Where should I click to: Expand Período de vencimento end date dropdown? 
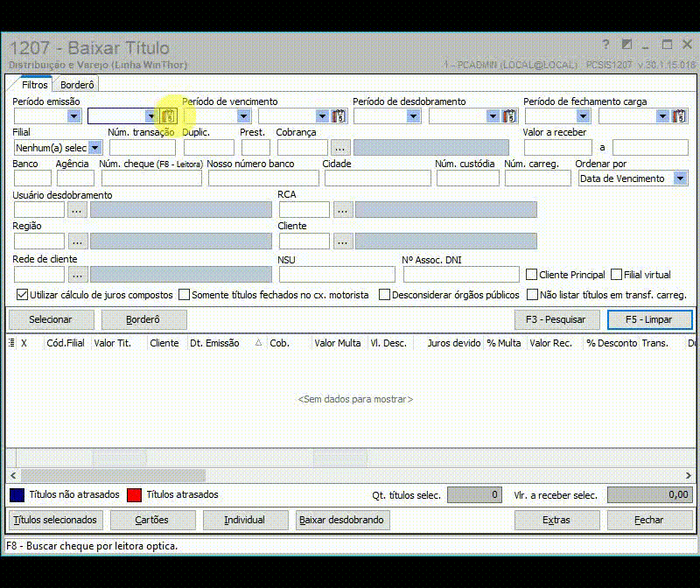coord(322,116)
